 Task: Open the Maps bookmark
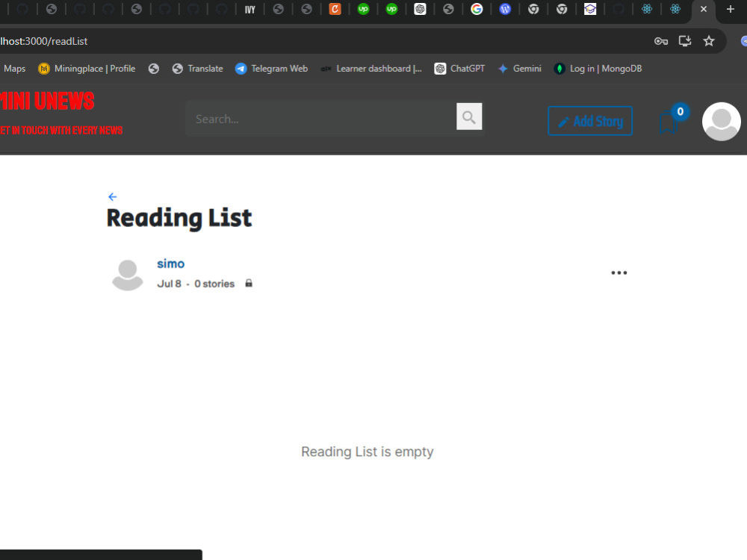[13, 69]
